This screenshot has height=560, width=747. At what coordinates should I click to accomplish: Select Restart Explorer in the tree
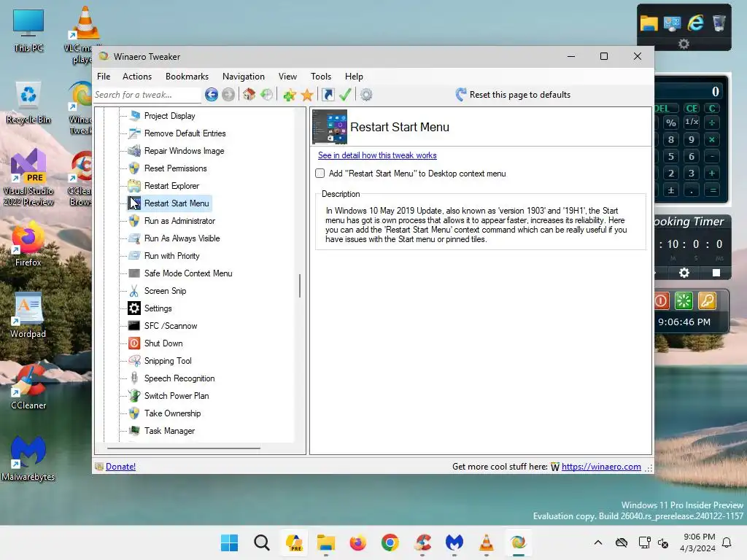click(x=171, y=186)
